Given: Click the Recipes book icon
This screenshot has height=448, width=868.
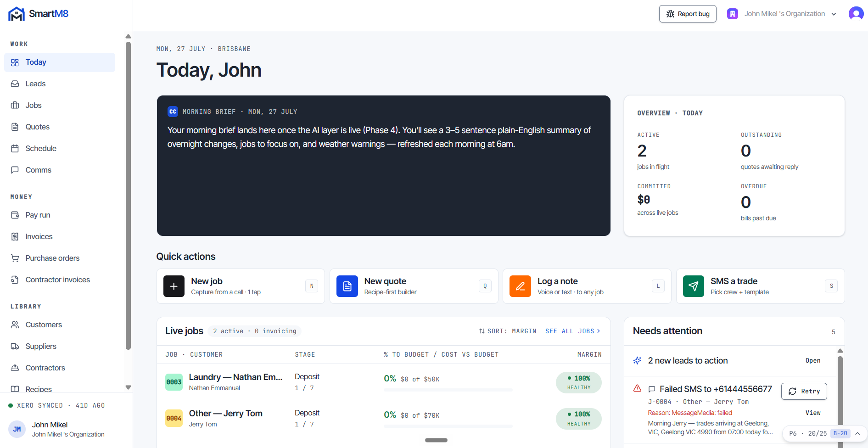Looking at the screenshot, I should 15,389.
